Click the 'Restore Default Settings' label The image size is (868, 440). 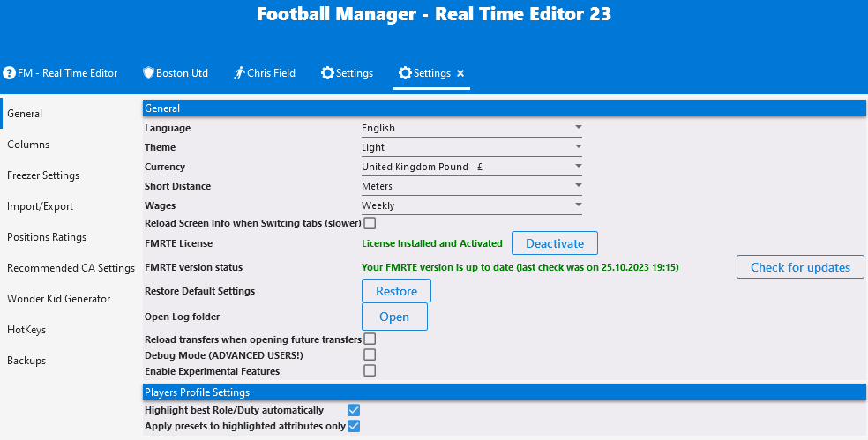click(x=200, y=291)
